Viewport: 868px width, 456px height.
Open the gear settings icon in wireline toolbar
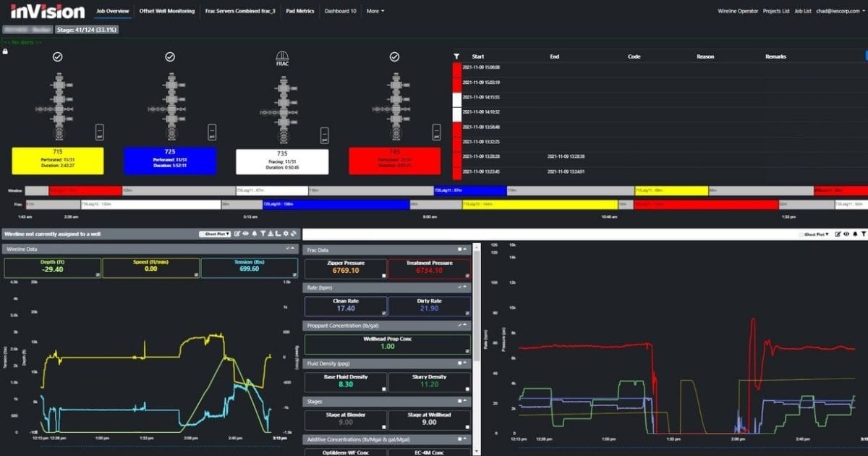click(x=287, y=234)
